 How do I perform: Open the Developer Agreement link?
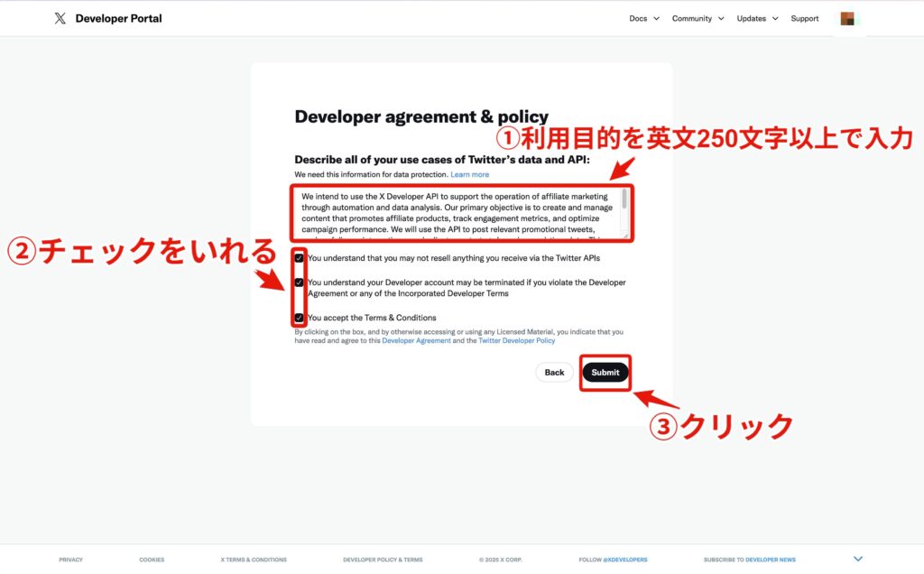coord(416,341)
